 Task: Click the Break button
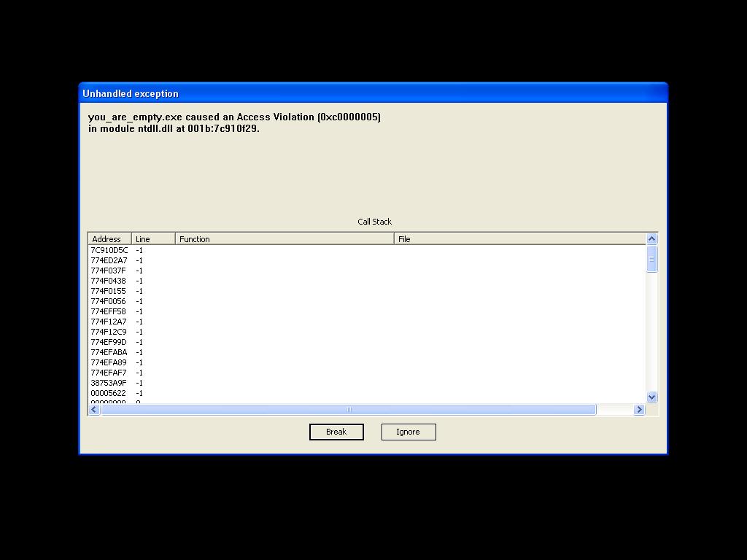pyautogui.click(x=336, y=432)
